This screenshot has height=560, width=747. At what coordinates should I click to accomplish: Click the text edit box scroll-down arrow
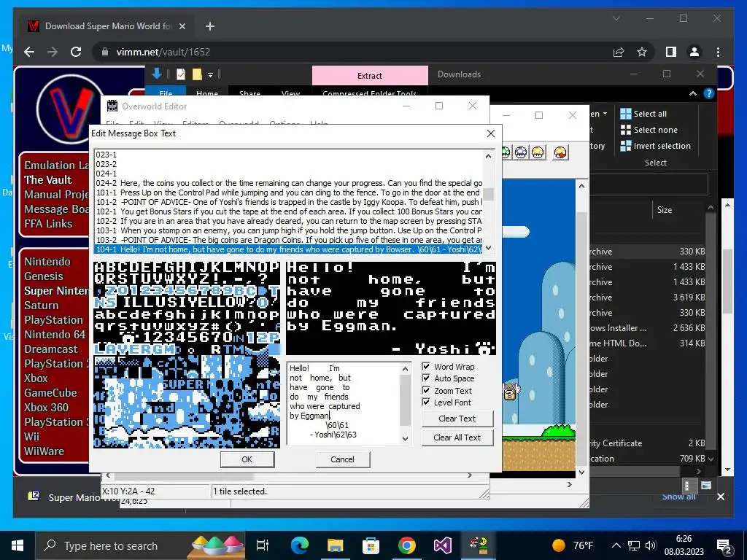click(405, 438)
